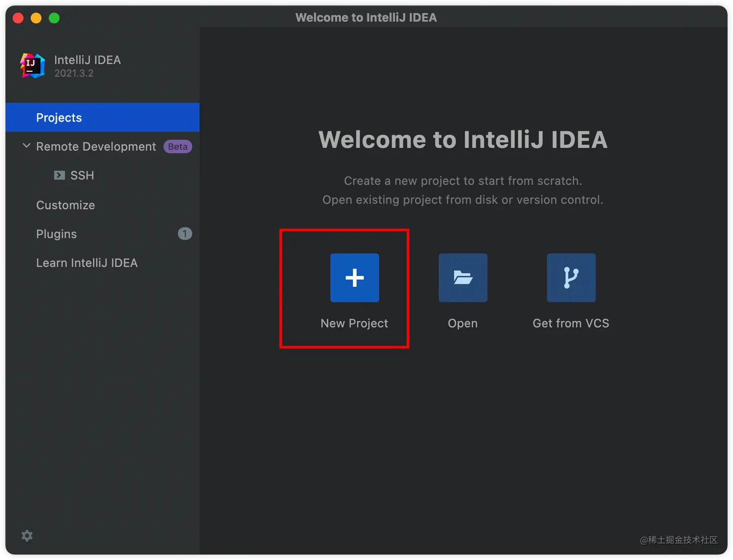Click the Get from VCS branch icon
733x560 pixels.
point(571,278)
